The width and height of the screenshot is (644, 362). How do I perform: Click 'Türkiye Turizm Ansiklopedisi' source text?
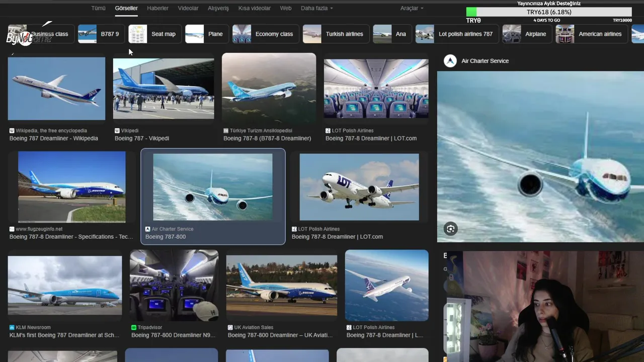261,131
